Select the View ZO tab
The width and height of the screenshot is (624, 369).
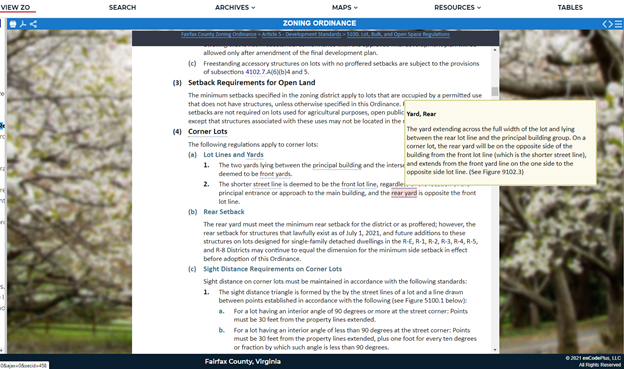click(x=16, y=8)
